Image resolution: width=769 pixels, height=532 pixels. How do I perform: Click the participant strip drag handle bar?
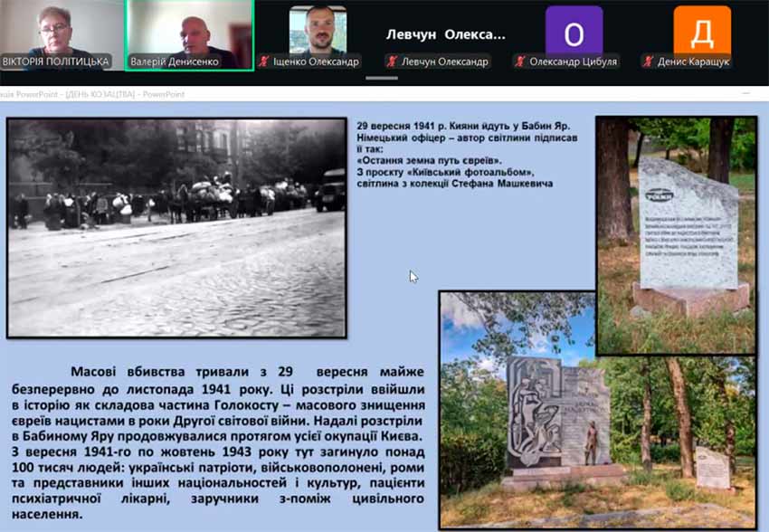(x=382, y=78)
